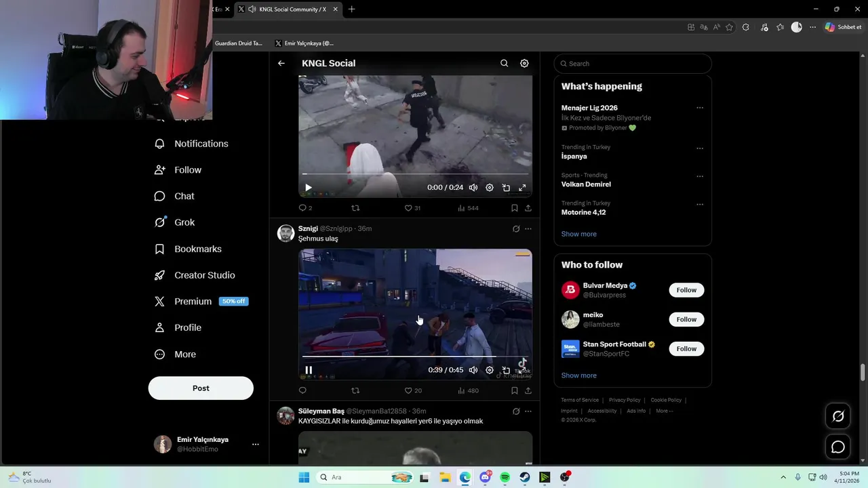The image size is (868, 488).
Task: Follow Bulvar Medya
Action: click(x=686, y=290)
